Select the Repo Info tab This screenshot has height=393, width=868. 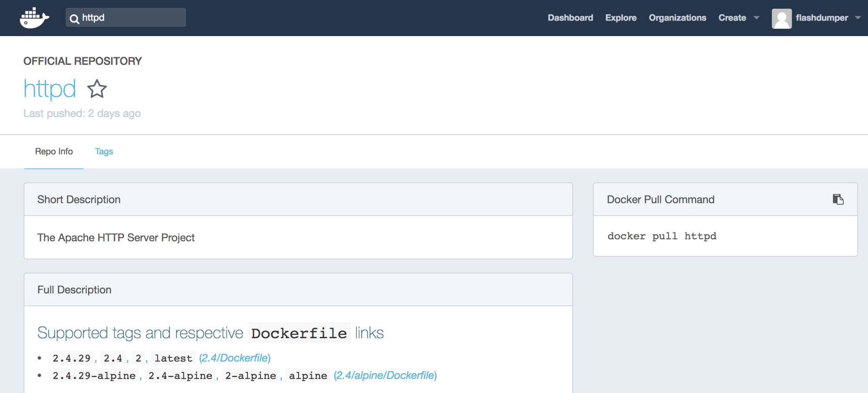pyautogui.click(x=54, y=151)
